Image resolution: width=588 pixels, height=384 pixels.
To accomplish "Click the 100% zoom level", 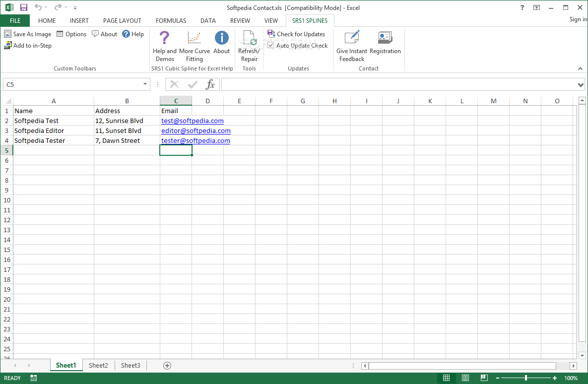I will (571, 378).
